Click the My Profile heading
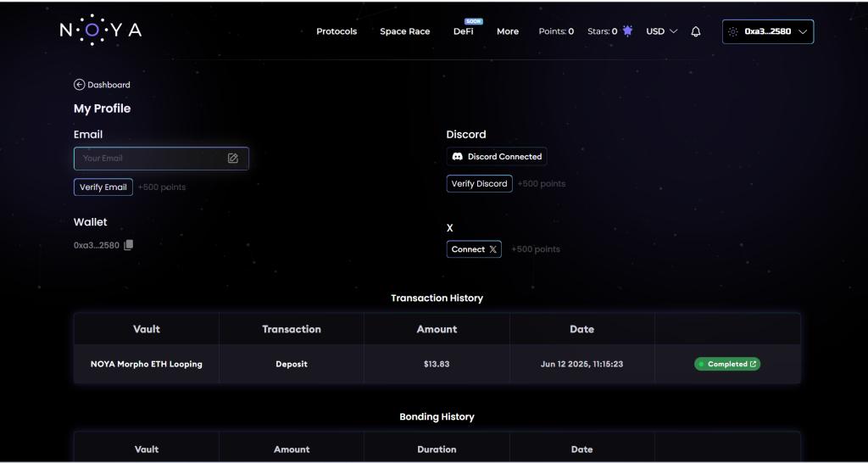This screenshot has height=463, width=868. coord(102,109)
